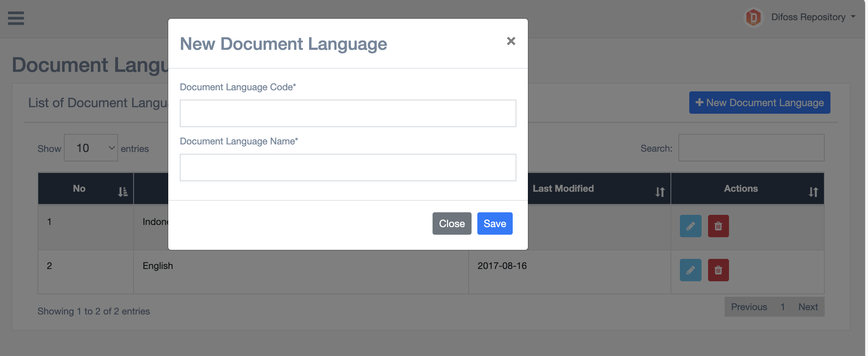Open the Show entries count dropdown
This screenshot has width=868, height=356.
tap(91, 148)
